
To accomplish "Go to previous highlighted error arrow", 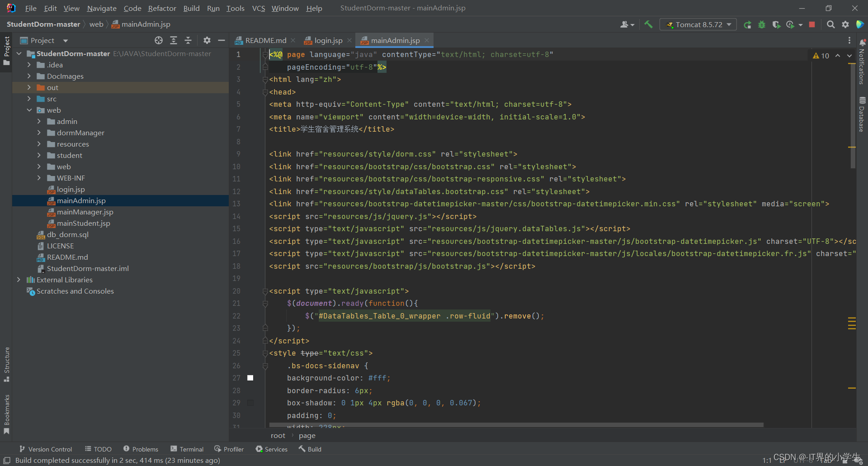I will pyautogui.click(x=838, y=56).
